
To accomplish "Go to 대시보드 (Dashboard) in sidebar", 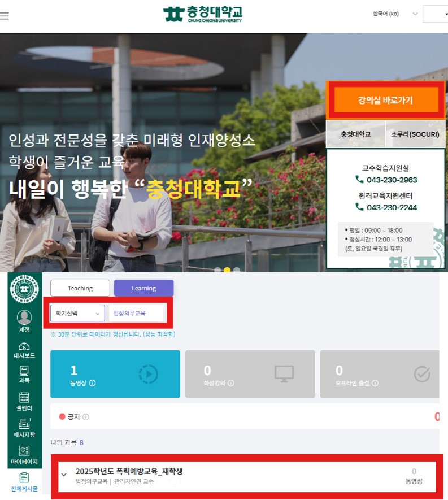I will (x=24, y=350).
